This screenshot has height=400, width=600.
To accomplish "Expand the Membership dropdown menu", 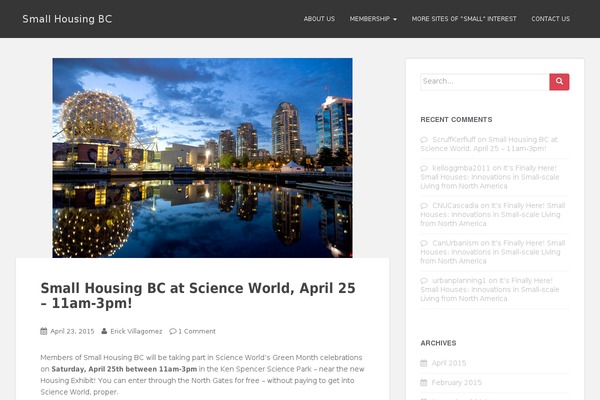I will (373, 19).
